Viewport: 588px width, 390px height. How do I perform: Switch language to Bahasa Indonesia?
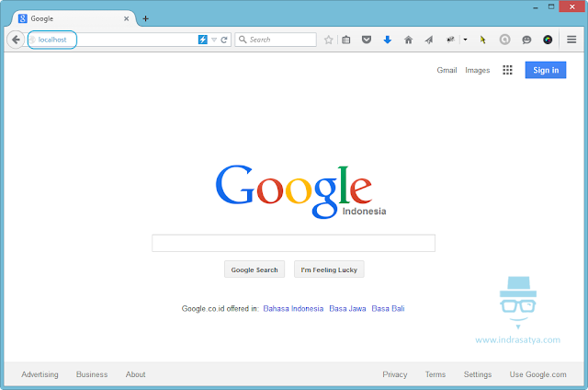(293, 308)
